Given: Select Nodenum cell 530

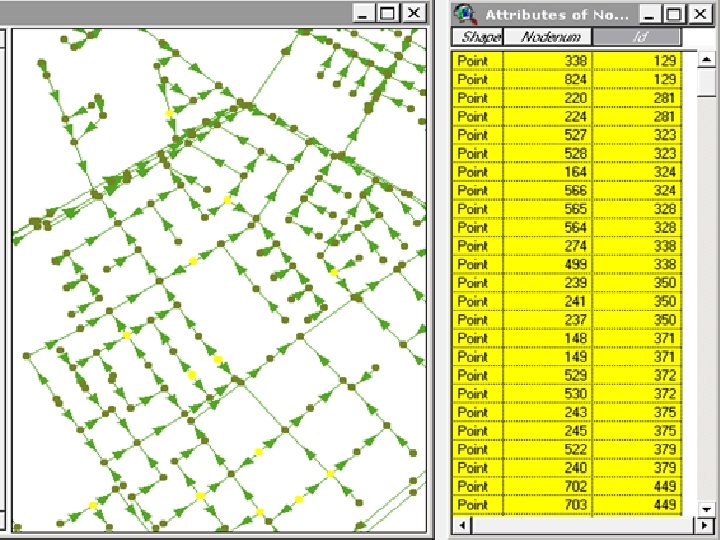Looking at the screenshot, I should click(548, 394).
